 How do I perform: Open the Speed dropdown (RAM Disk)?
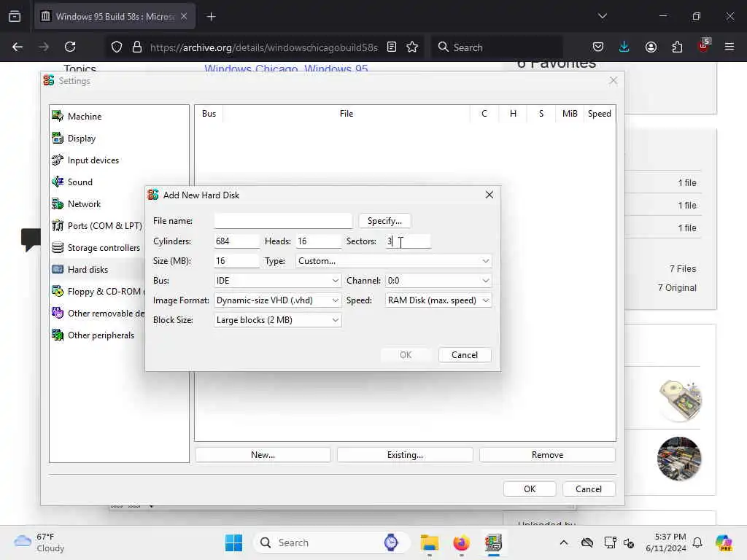point(438,300)
